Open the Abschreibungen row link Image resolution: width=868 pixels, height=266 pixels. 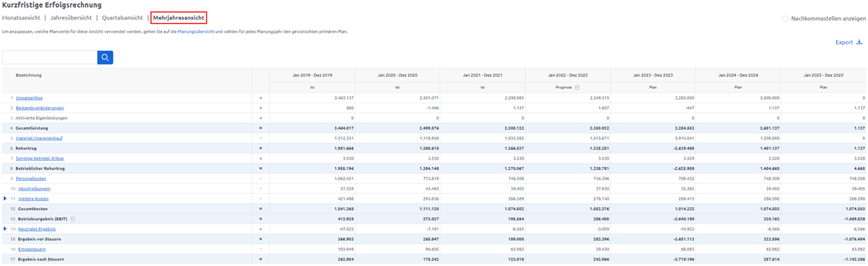[31, 189]
